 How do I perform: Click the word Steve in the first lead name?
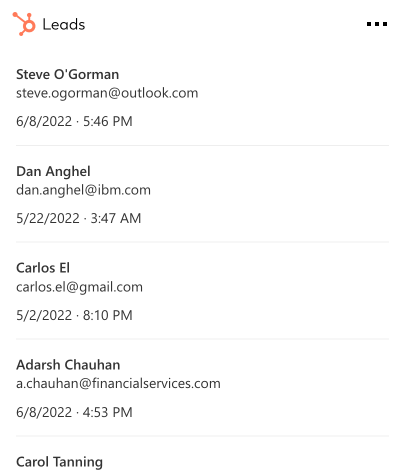pos(33,74)
